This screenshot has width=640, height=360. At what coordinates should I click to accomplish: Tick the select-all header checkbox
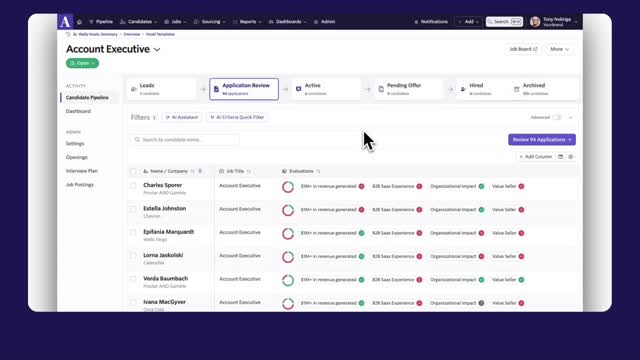point(133,171)
